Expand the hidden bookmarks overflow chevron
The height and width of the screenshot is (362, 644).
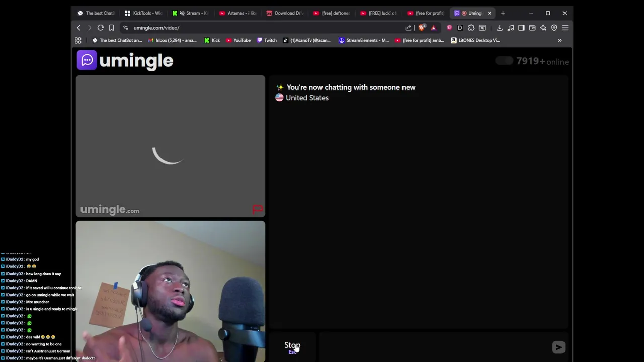(560, 40)
